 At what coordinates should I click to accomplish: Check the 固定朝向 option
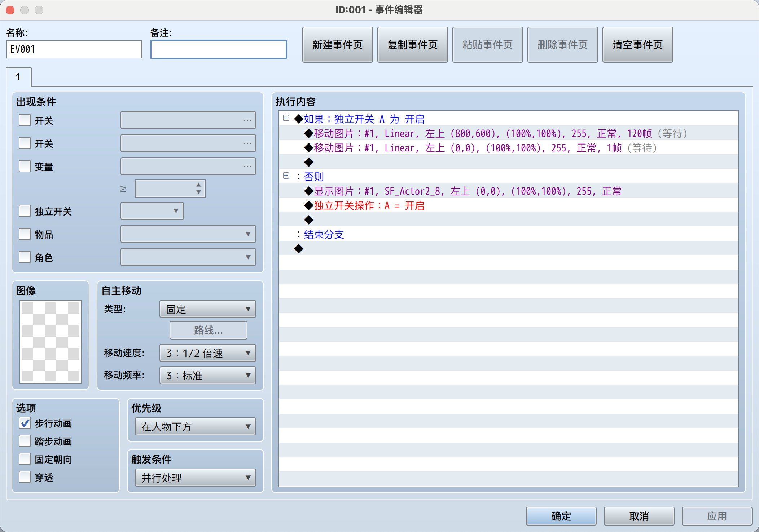(x=25, y=459)
